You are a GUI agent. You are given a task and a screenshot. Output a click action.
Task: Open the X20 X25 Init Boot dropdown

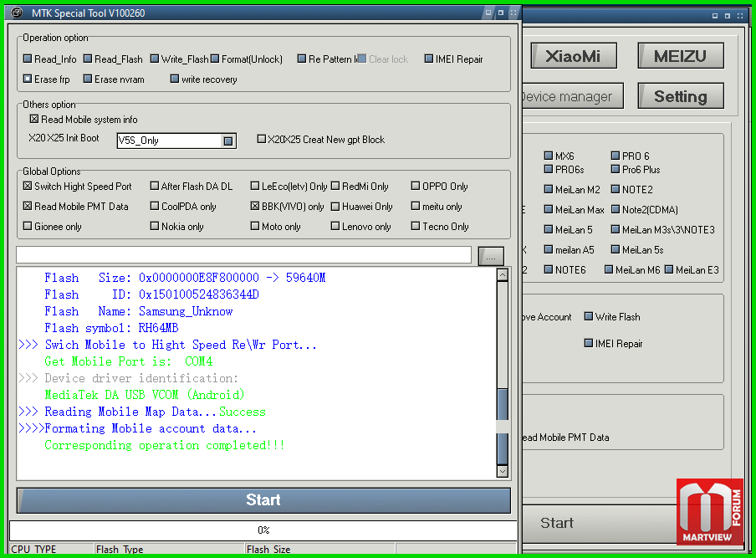click(x=228, y=141)
